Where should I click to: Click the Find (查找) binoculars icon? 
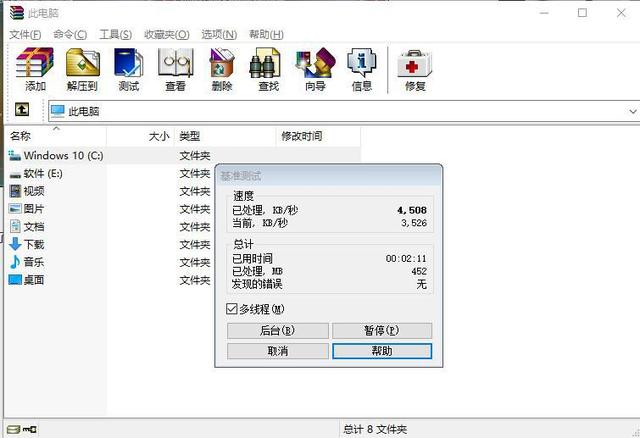tap(264, 63)
